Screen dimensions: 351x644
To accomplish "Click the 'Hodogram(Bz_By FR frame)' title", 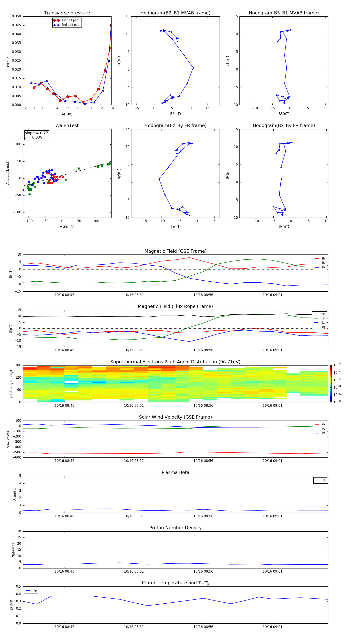I will coord(175,125).
